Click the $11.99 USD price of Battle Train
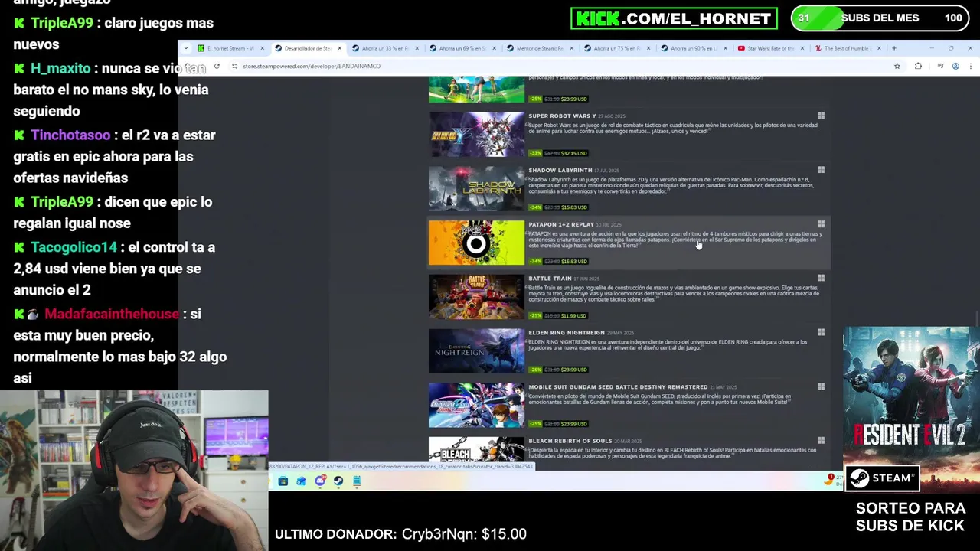980x551 pixels. click(x=574, y=315)
